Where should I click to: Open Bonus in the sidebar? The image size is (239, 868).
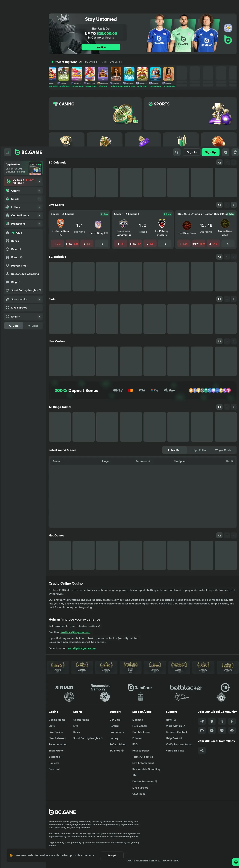pos(23,241)
